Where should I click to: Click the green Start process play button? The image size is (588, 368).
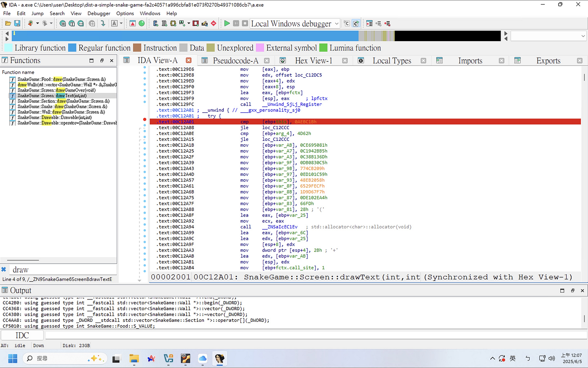click(227, 24)
